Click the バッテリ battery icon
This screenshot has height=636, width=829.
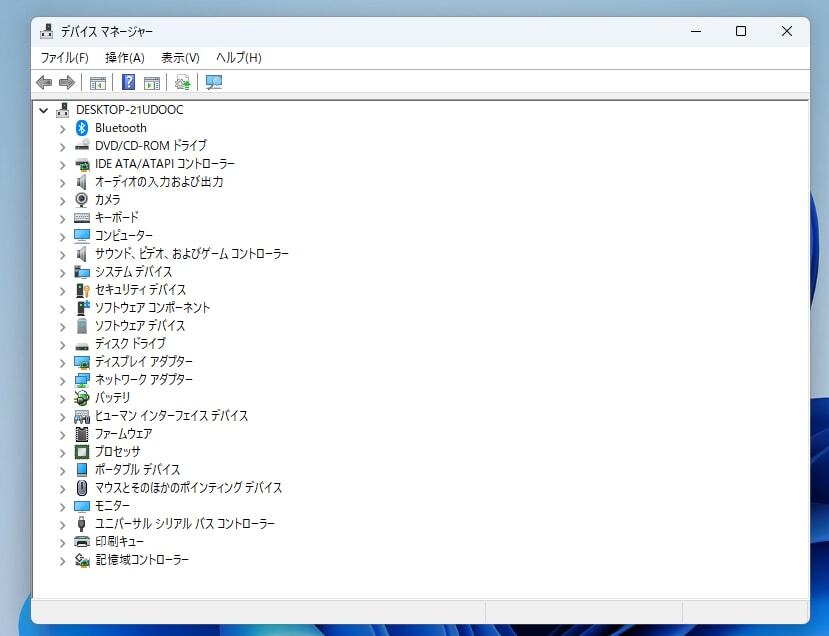click(x=82, y=398)
